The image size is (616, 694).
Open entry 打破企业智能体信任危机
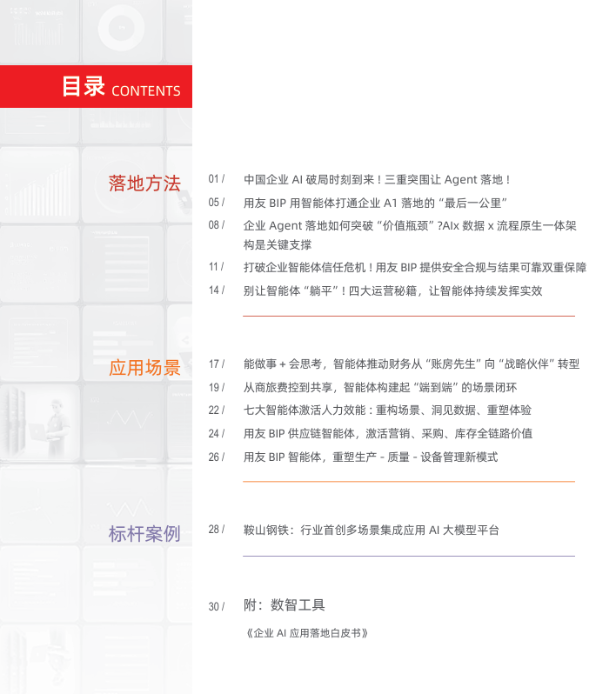click(414, 267)
